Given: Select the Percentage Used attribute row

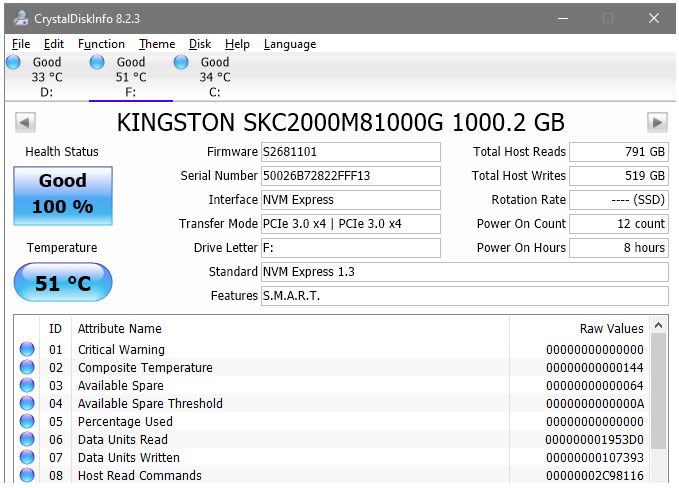Looking at the screenshot, I should pyautogui.click(x=332, y=421).
